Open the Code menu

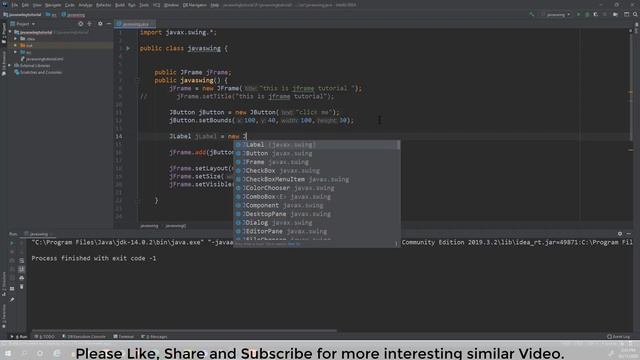(x=70, y=5)
